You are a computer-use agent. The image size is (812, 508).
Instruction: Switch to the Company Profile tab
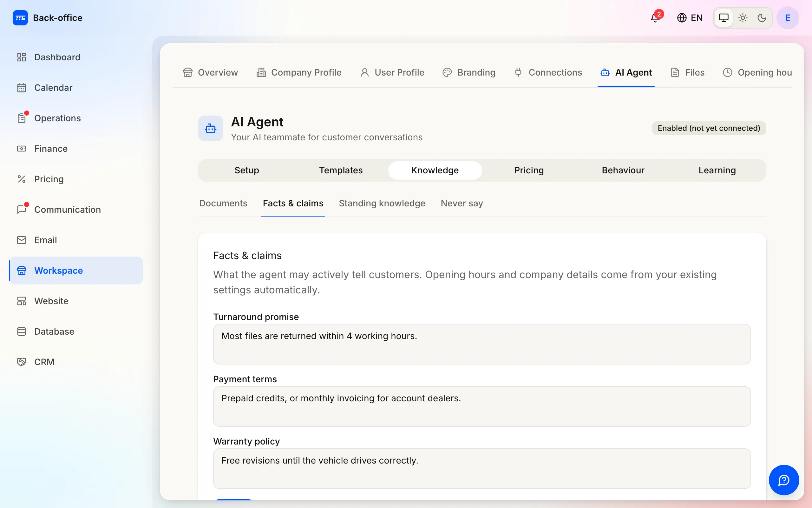pyautogui.click(x=299, y=73)
